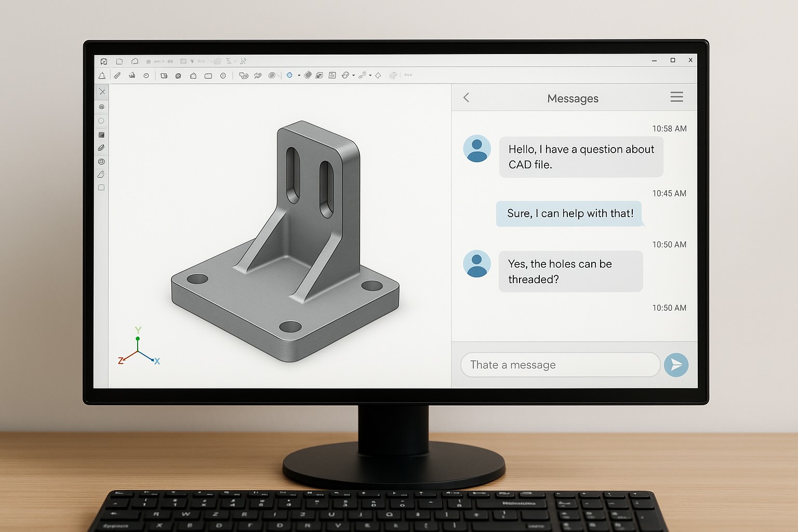Click the stacked boxes toolbar icon
The image size is (798, 532).
tap(320, 75)
